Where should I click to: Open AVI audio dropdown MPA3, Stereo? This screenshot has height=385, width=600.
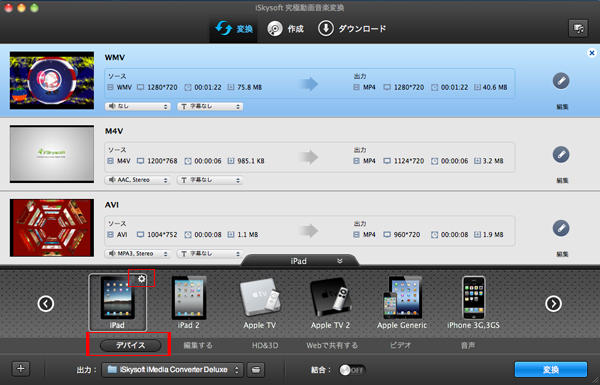138,254
